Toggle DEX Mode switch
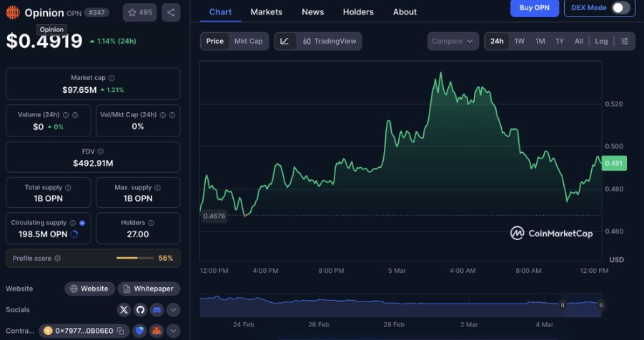This screenshot has height=340, width=644. pyautogui.click(x=620, y=8)
